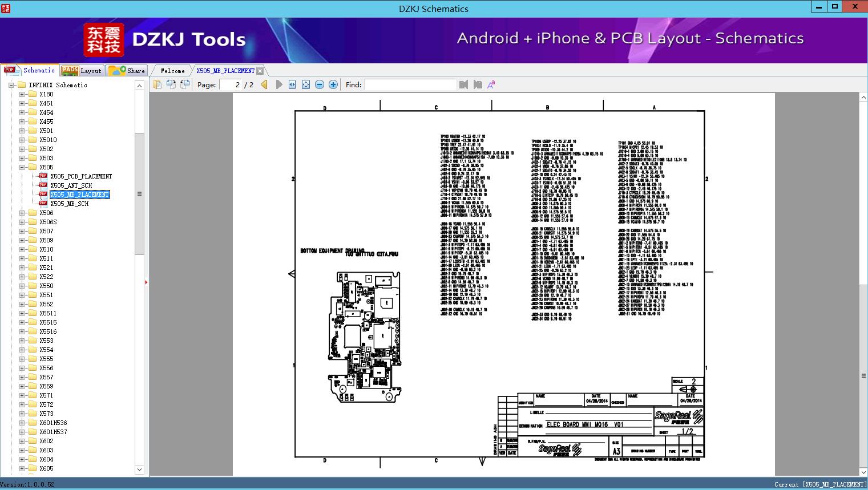Click the DZKJ Tools red logo
Screen dimensions: 868x490
point(104,40)
